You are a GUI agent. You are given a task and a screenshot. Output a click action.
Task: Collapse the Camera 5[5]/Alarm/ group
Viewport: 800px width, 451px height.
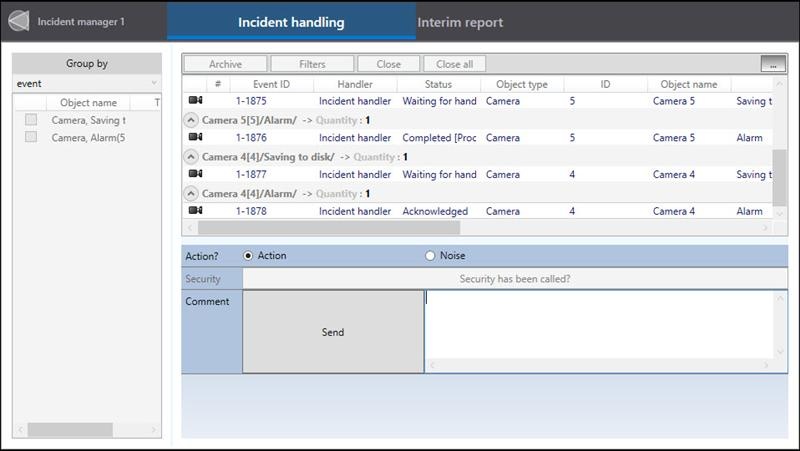(191, 120)
